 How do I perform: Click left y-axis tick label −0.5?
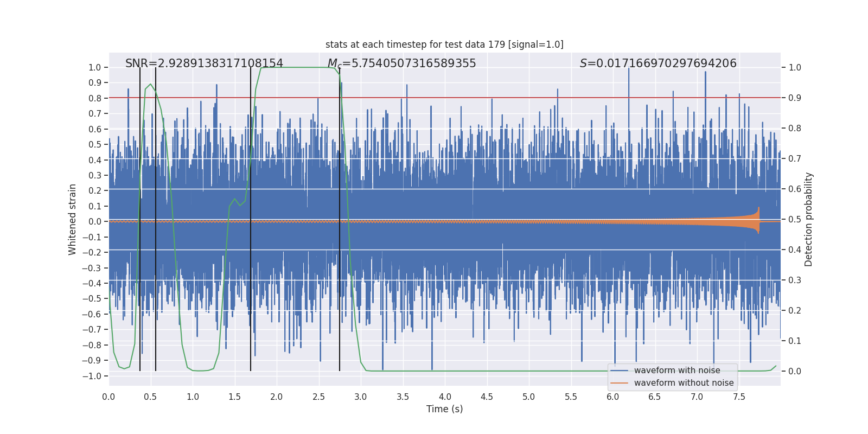click(x=92, y=299)
